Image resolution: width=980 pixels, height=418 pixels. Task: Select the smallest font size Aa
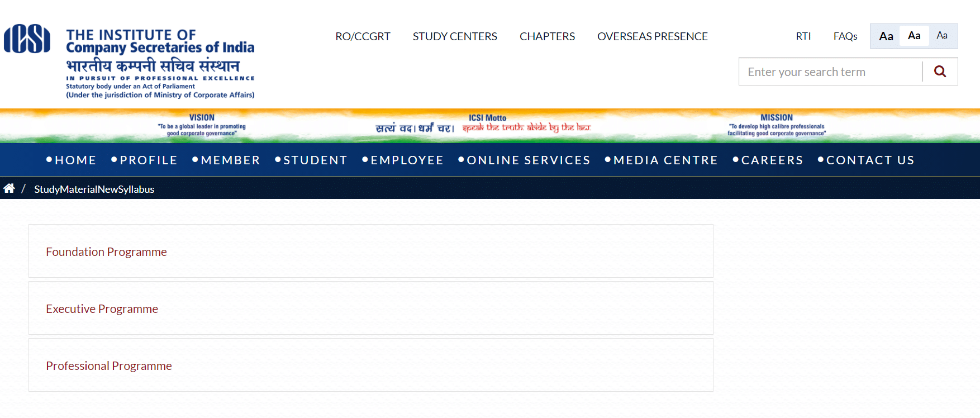point(942,36)
